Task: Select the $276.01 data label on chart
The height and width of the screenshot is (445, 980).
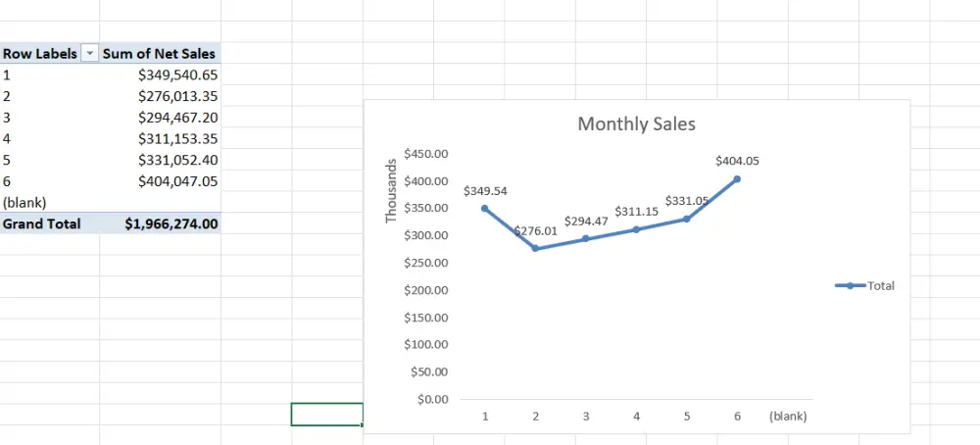Action: point(536,231)
